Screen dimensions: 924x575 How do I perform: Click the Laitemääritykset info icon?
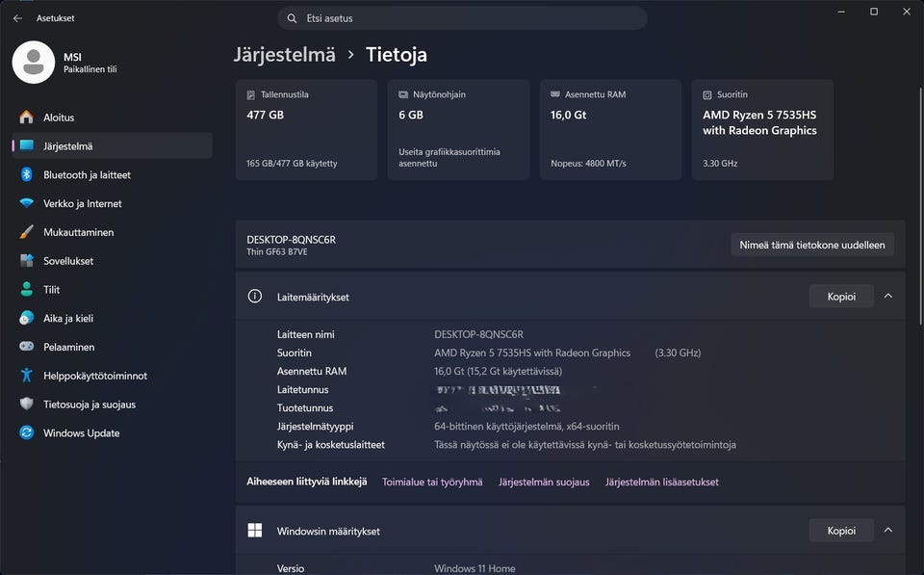click(254, 296)
